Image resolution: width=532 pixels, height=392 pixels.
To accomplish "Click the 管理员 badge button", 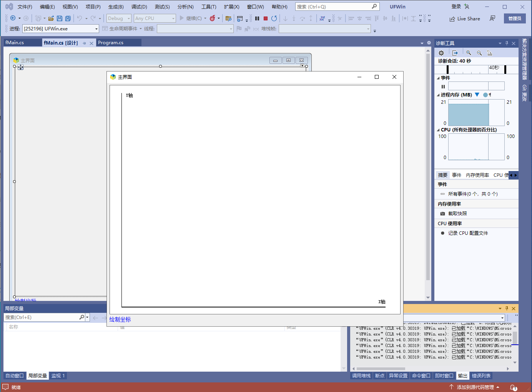I will tap(515, 18).
